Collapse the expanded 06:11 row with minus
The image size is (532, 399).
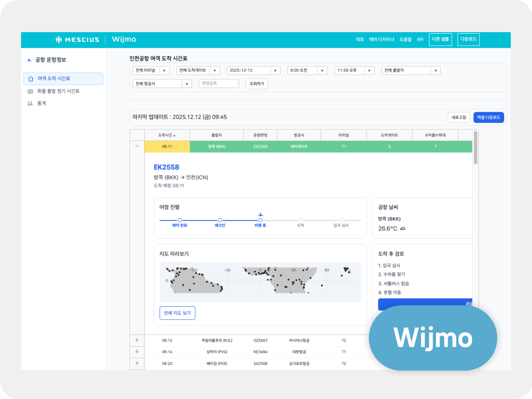pos(137,146)
